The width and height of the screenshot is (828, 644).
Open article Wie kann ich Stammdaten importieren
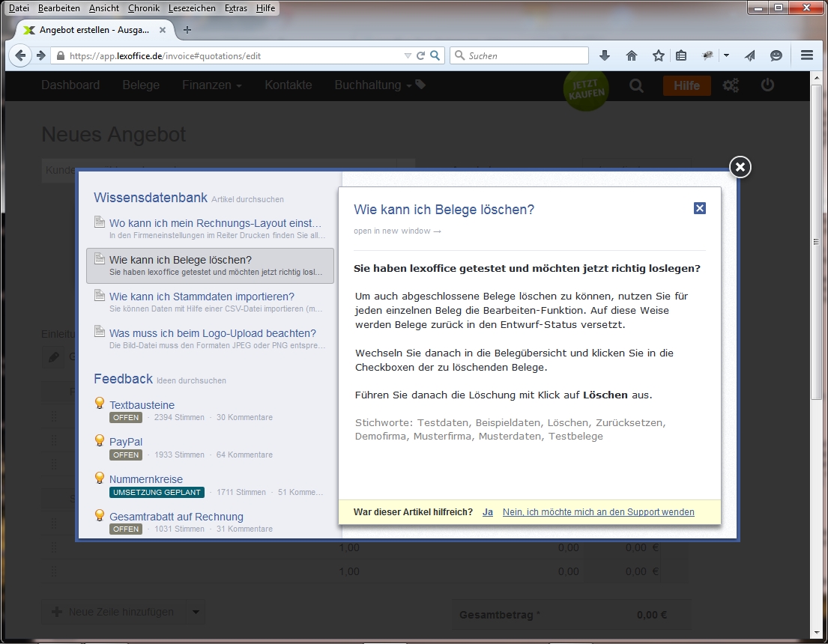click(x=202, y=297)
